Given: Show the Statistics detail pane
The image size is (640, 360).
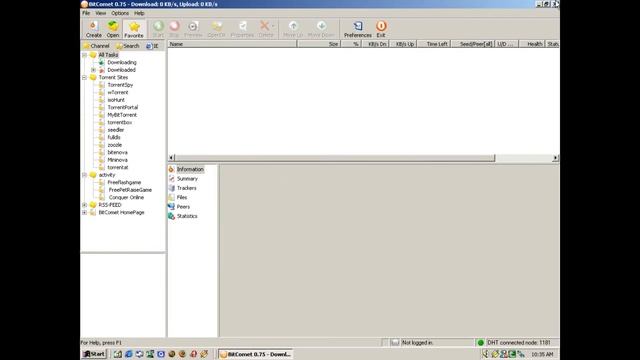Looking at the screenshot, I should (x=187, y=216).
